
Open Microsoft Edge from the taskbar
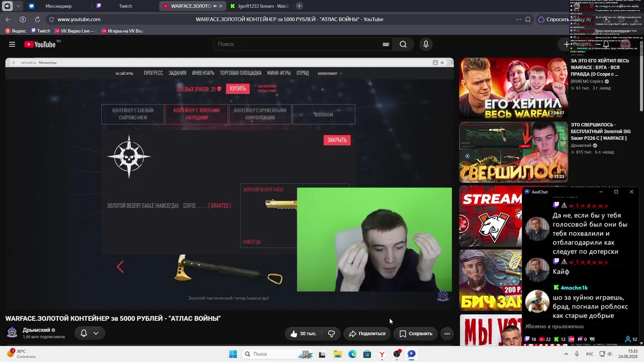pyautogui.click(x=352, y=354)
